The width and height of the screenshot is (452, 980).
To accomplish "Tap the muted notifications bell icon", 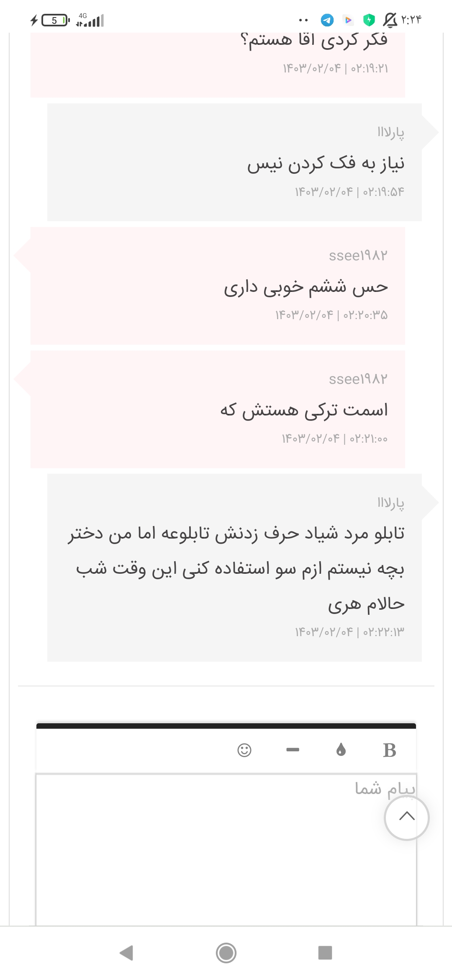I will [390, 20].
